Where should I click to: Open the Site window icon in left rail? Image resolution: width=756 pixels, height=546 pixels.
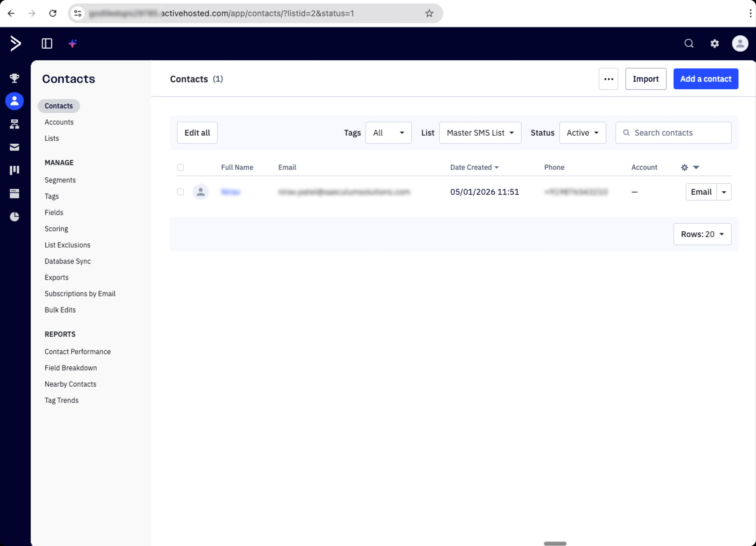14,193
